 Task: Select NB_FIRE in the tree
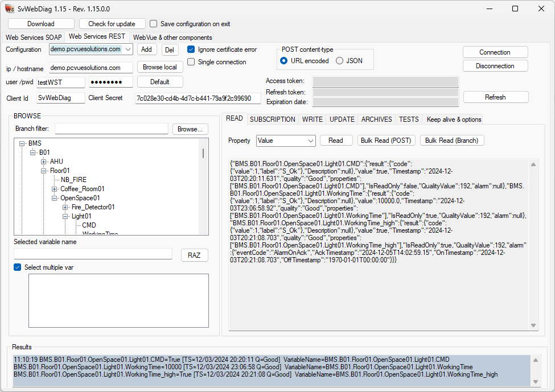73,180
